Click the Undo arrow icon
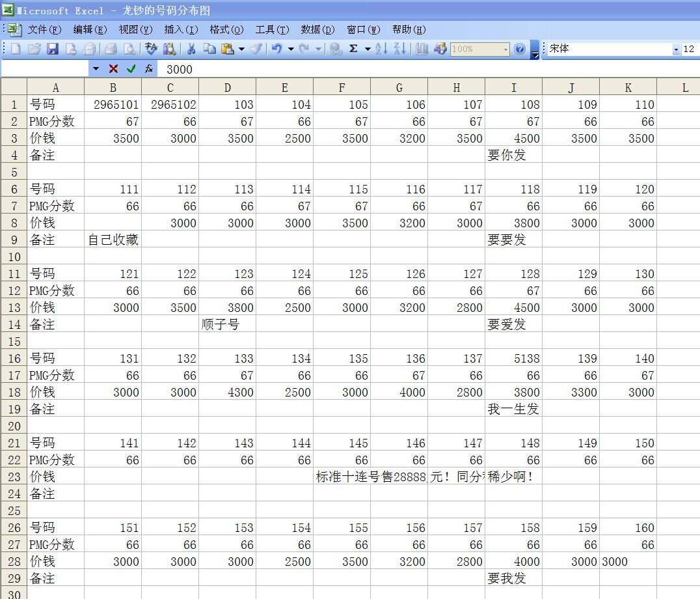This screenshot has height=599, width=700. [x=276, y=49]
